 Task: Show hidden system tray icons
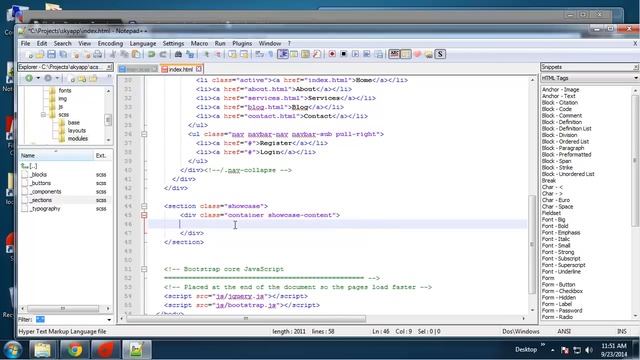pyautogui.click(x=552, y=350)
